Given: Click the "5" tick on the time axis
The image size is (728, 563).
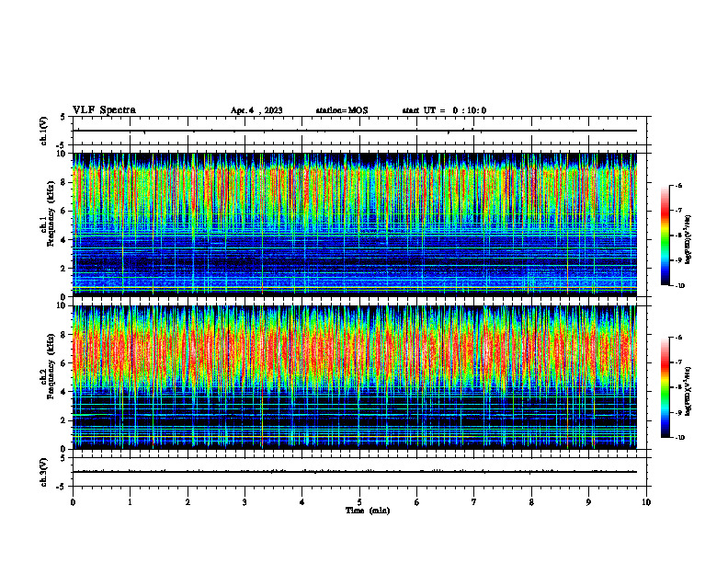Looking at the screenshot, I should point(359,502).
